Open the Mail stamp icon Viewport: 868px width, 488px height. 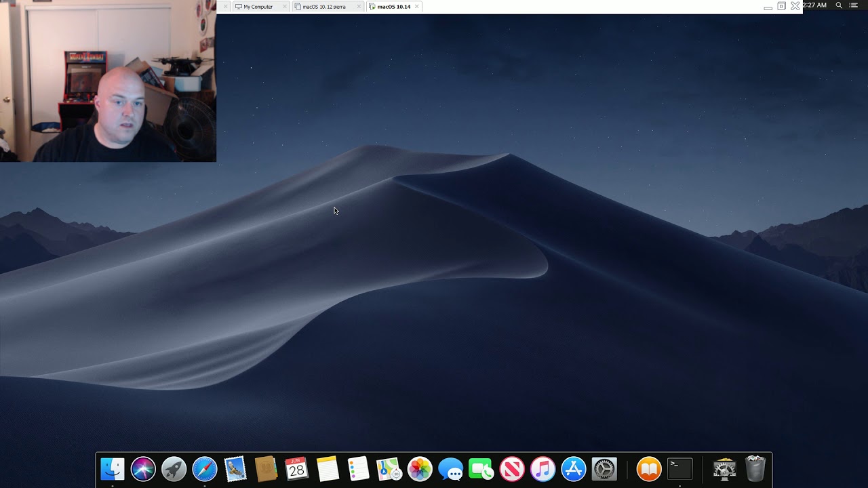tap(235, 469)
